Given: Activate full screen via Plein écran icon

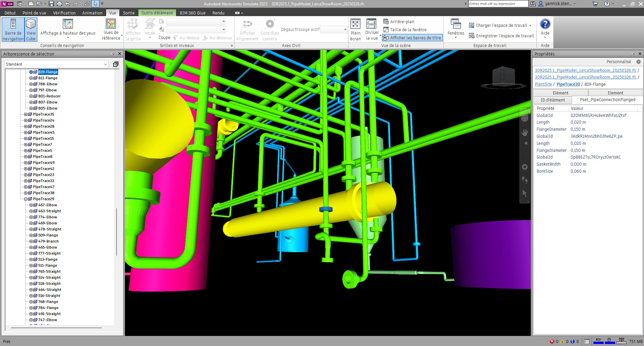Looking at the screenshot, I should tap(355, 29).
